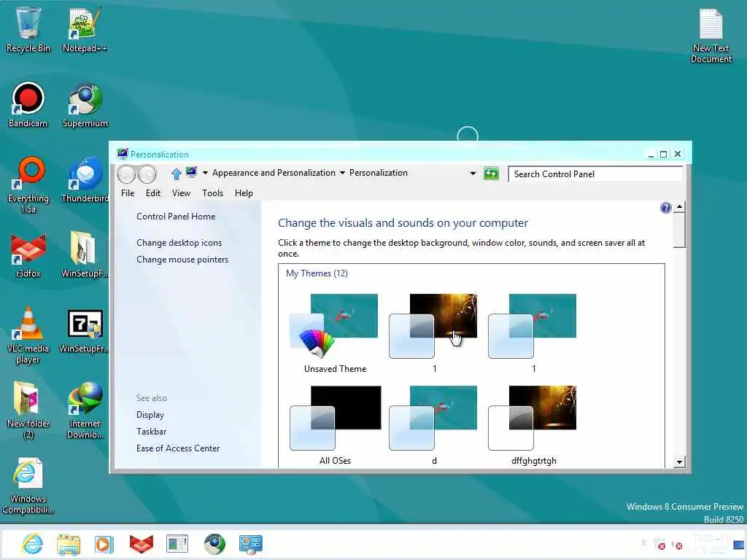Expand the address bar history dropdown arrow
Image resolution: width=747 pixels, height=560 pixels.
click(x=473, y=174)
